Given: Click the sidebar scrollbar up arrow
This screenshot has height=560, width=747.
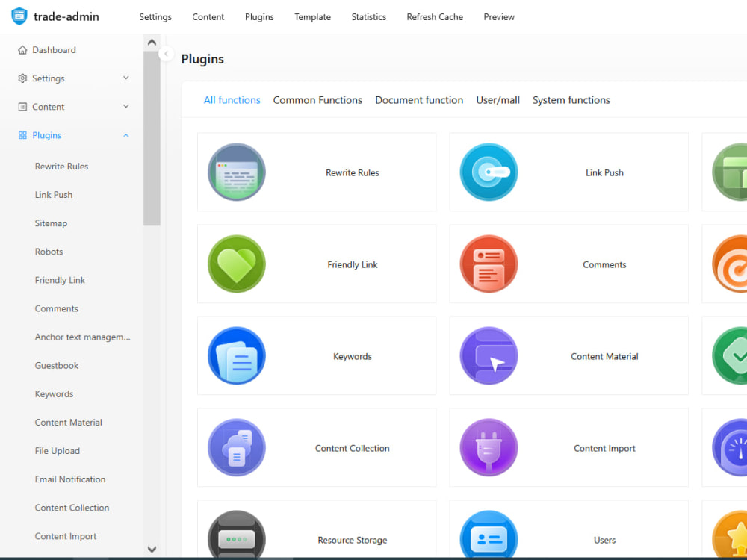Looking at the screenshot, I should pyautogui.click(x=152, y=43).
